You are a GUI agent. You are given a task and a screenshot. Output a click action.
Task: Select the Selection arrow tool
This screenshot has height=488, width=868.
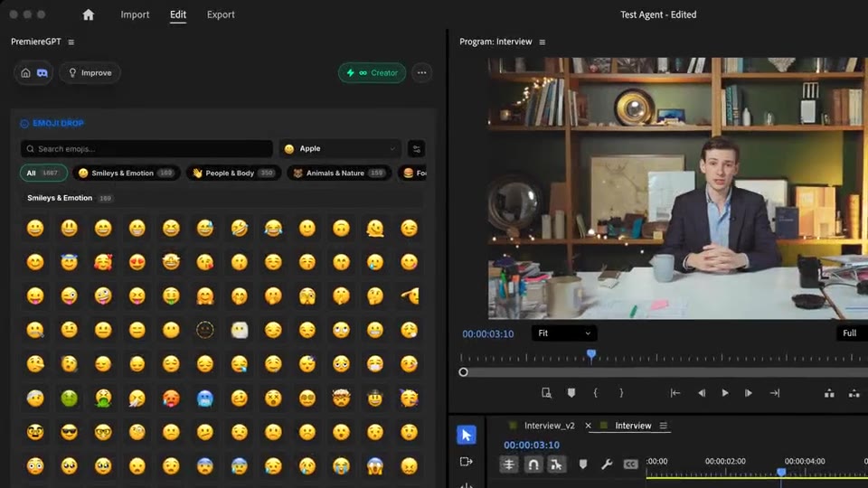(x=467, y=435)
